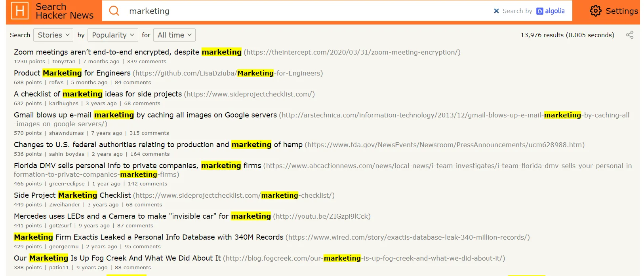The image size is (644, 276).
Task: Open user Zweihander profile
Action: 65,205
